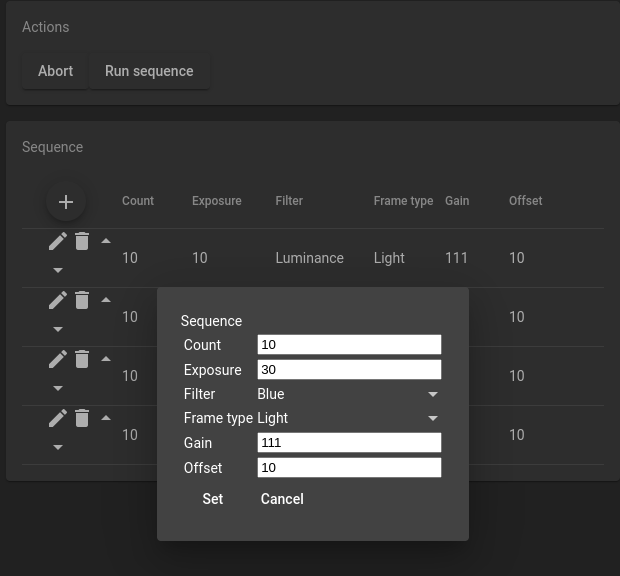Viewport: 620px width, 576px height.
Task: Click the add sequence plus button
Action: tap(66, 202)
